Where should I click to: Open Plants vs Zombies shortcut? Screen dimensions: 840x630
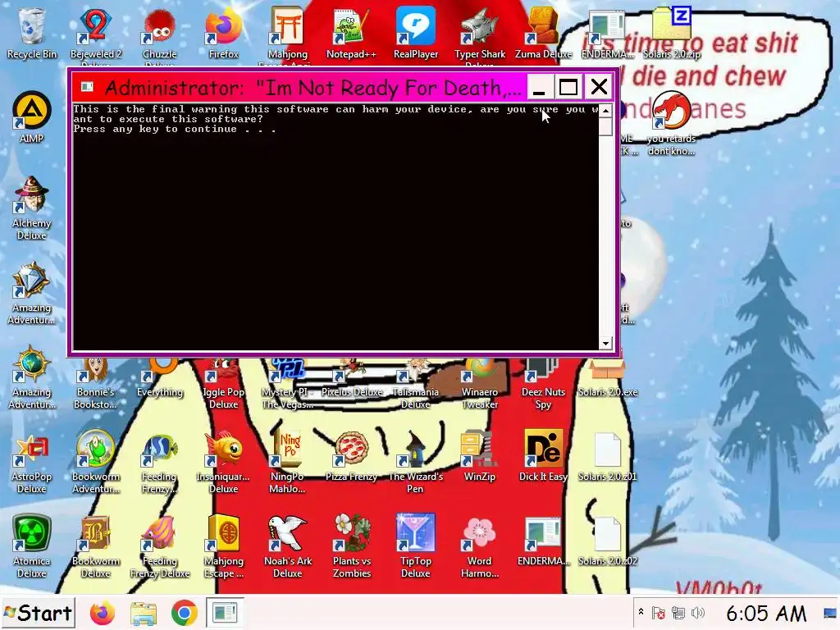click(x=351, y=546)
